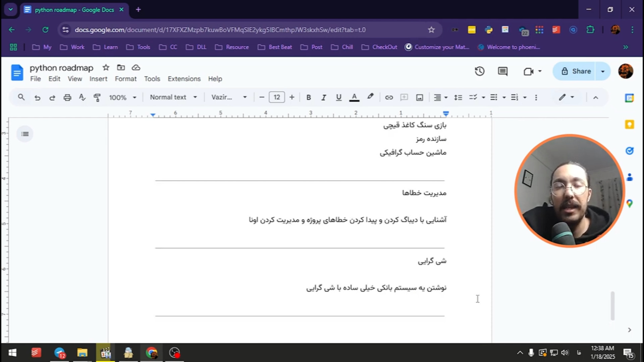Screen dimensions: 644x362
Task: Open the Extensions menu
Action: [184, 79]
